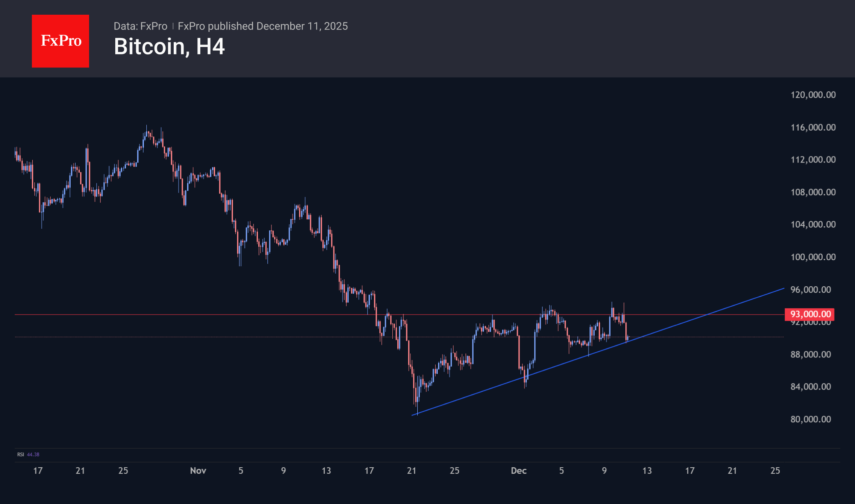This screenshot has width=855, height=504.
Task: Click the 100,000.00 price axis label
Action: point(813,257)
